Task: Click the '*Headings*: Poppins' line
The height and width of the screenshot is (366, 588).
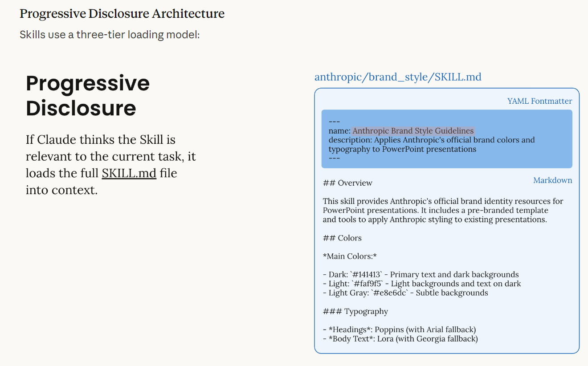Action: tap(400, 330)
